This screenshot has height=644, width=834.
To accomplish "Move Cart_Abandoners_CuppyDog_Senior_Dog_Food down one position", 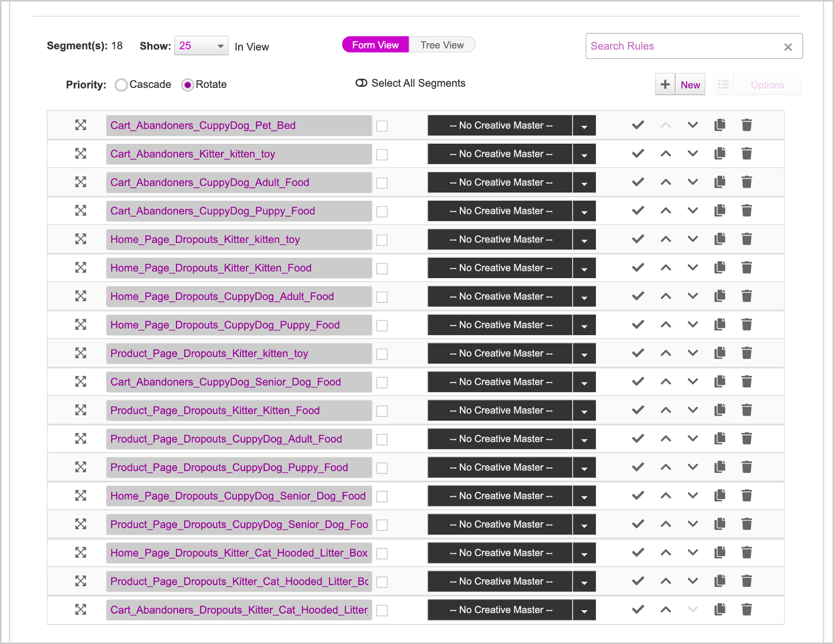I will click(x=693, y=381).
